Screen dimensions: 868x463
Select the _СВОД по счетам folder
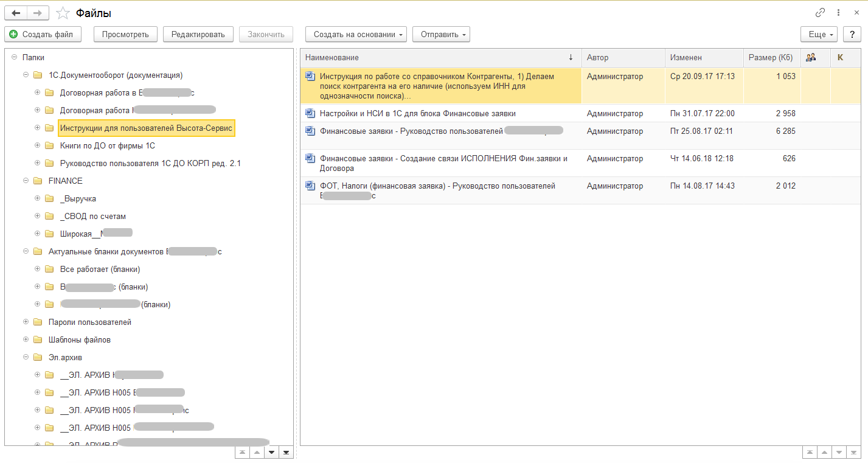(x=93, y=217)
